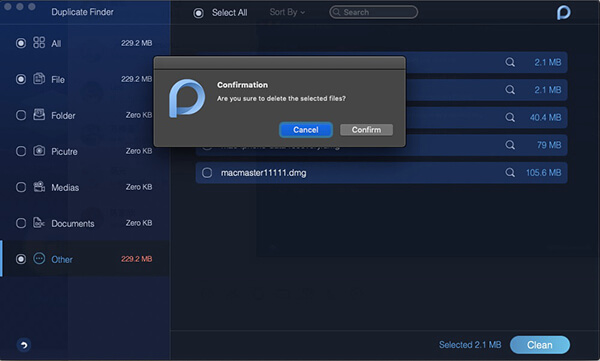
Task: Click the File category icon
Action: pos(39,78)
